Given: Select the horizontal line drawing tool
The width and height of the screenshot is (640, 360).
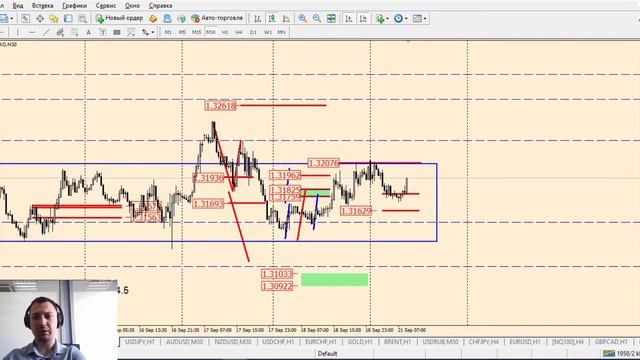Looking at the screenshot, I should [32, 32].
